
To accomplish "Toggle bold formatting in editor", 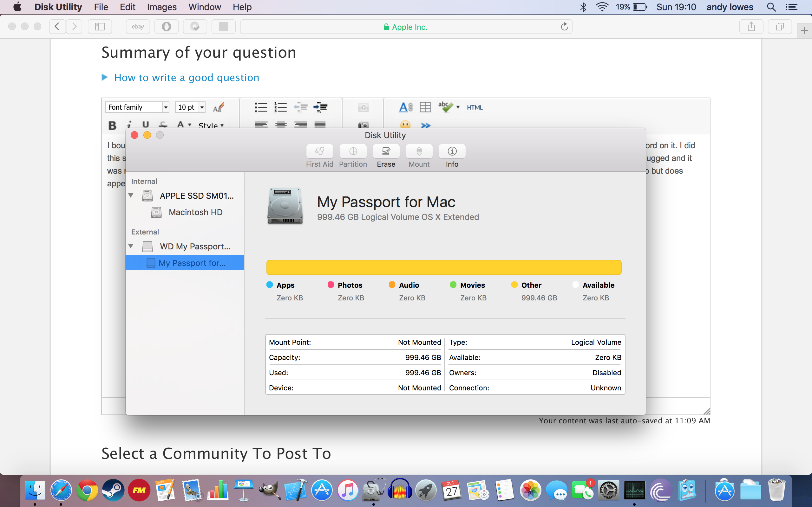I will (x=112, y=125).
